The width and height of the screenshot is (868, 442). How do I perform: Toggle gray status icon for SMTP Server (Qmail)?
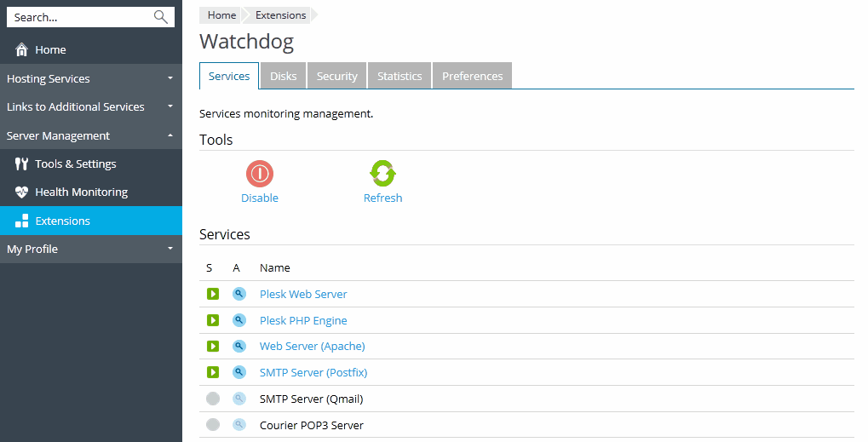[x=213, y=399]
